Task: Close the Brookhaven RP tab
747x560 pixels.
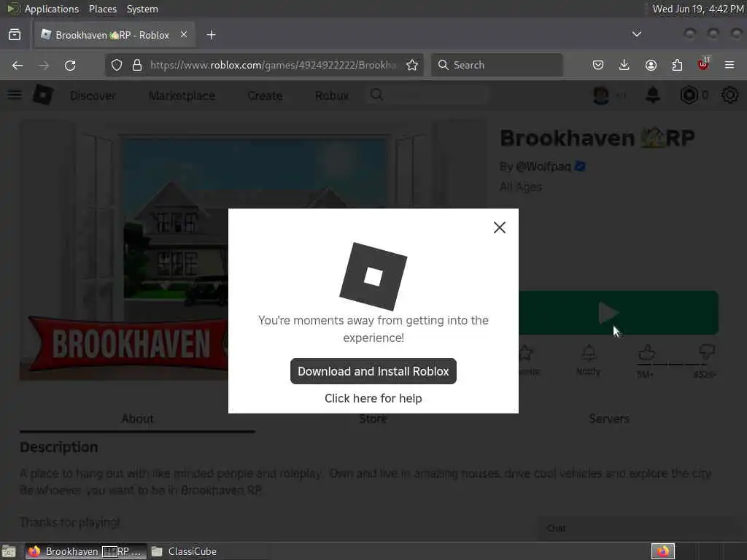Action: tap(183, 35)
